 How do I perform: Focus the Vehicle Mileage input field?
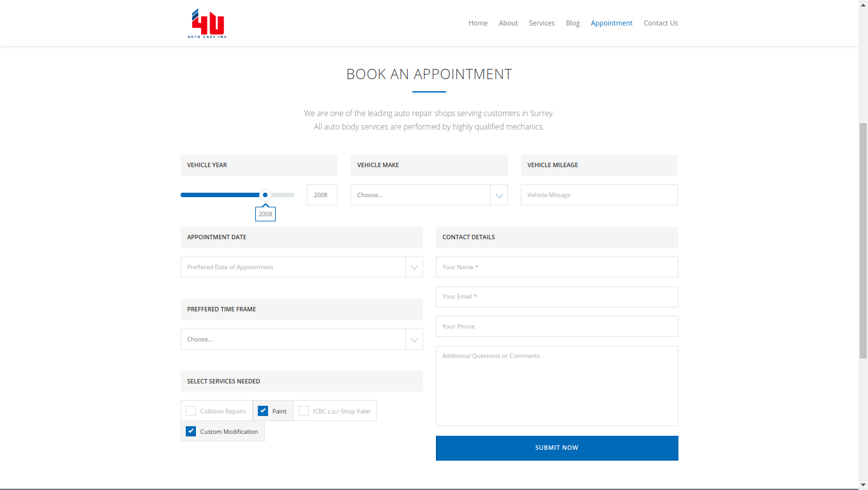coord(599,195)
